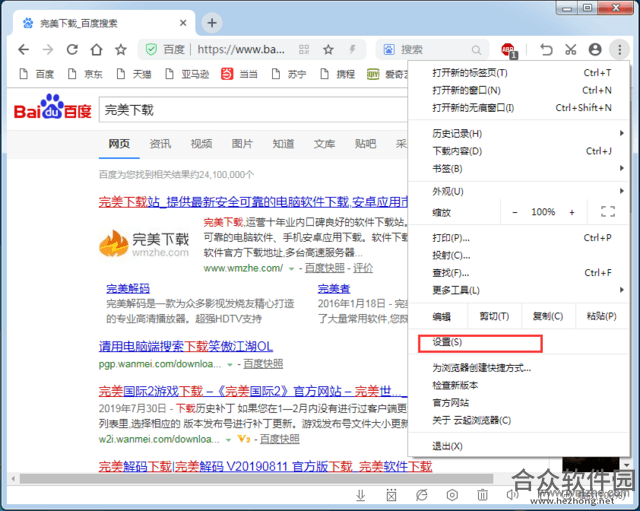Reload the page with the refresh icon
The height and width of the screenshot is (511, 640).
72,50
